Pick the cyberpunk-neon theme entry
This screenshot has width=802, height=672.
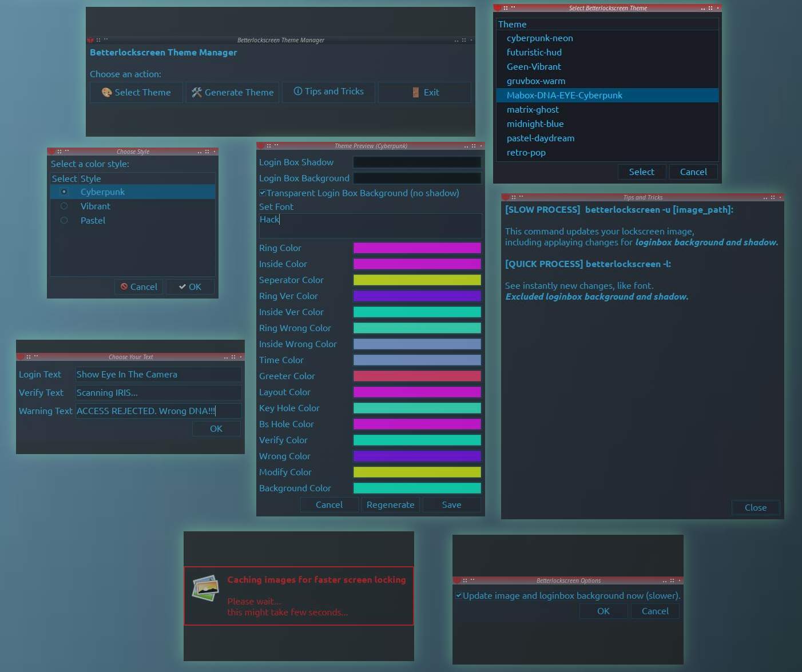click(539, 38)
